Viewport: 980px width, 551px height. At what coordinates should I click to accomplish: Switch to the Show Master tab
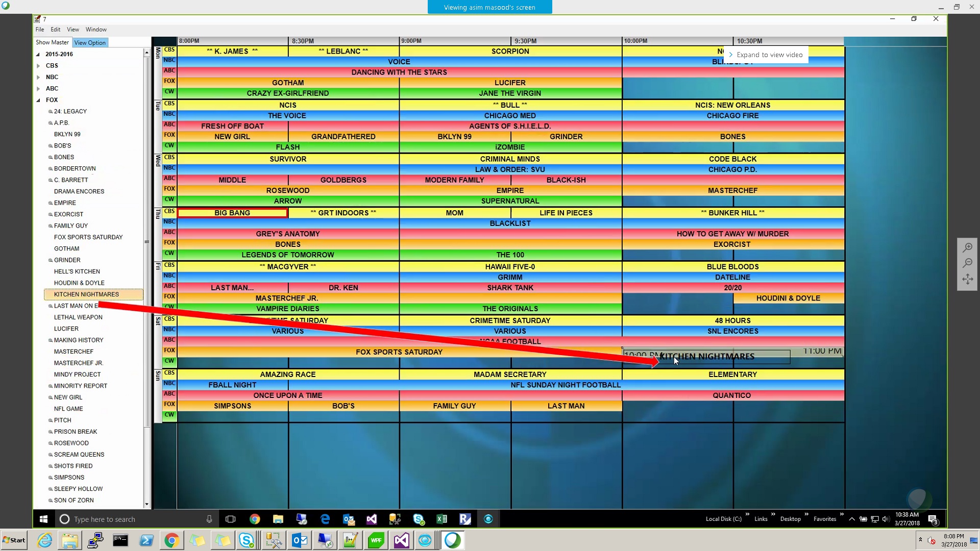coord(52,42)
